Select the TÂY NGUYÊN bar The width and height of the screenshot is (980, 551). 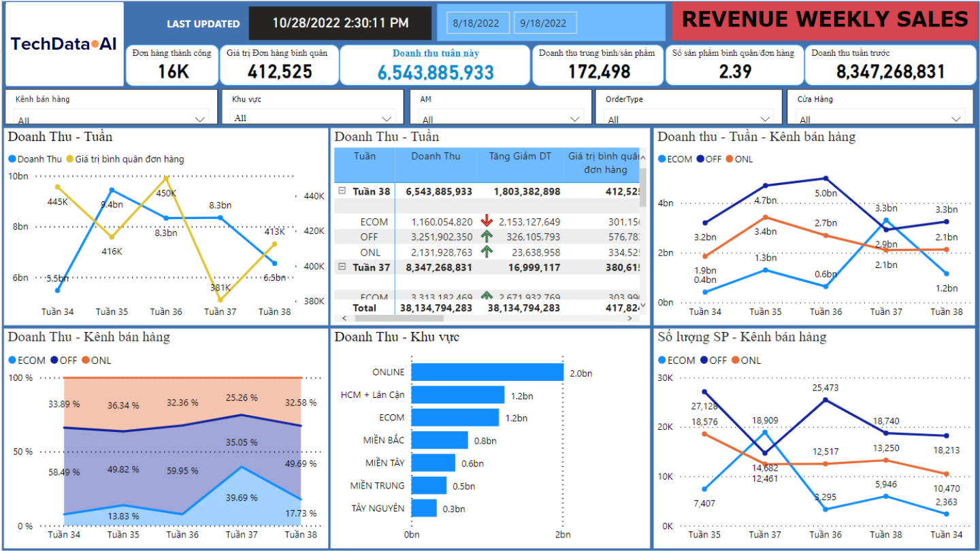coord(424,508)
